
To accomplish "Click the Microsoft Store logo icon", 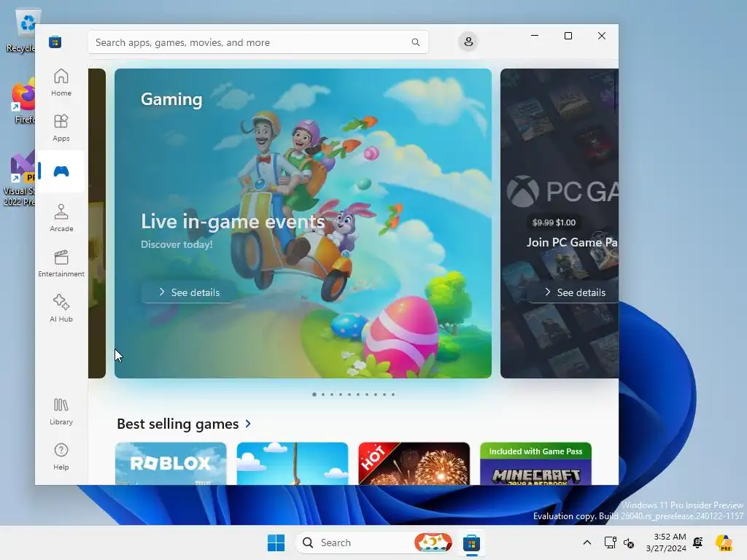I will (x=55, y=42).
